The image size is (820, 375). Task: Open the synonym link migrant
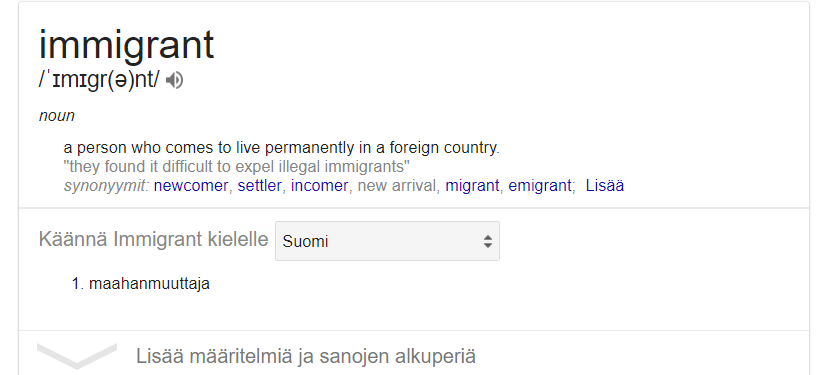472,186
